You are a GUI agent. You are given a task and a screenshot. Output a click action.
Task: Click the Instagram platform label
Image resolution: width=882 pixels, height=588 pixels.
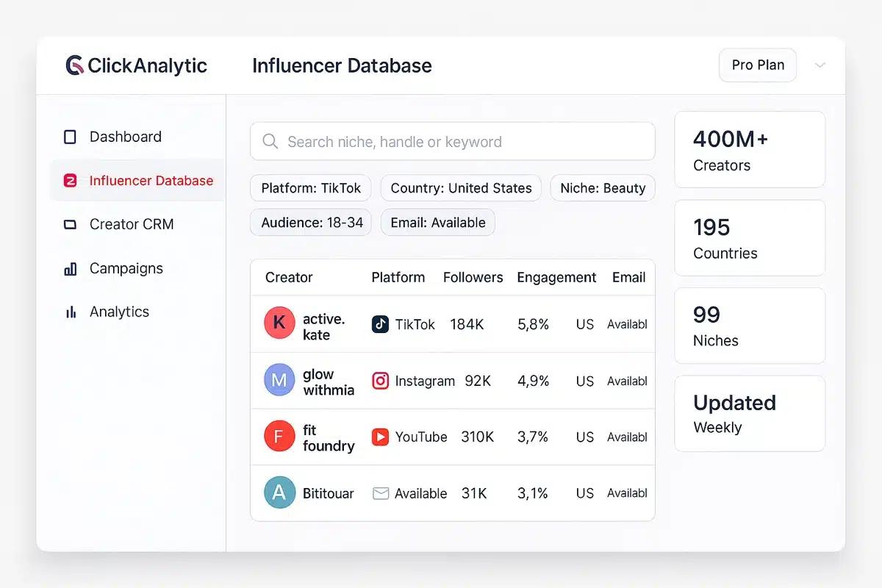[x=425, y=381]
